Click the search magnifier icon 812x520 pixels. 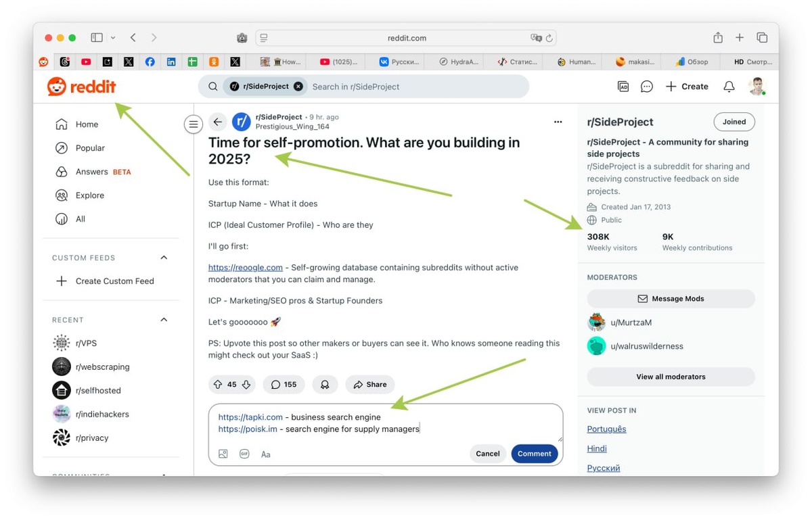point(212,87)
